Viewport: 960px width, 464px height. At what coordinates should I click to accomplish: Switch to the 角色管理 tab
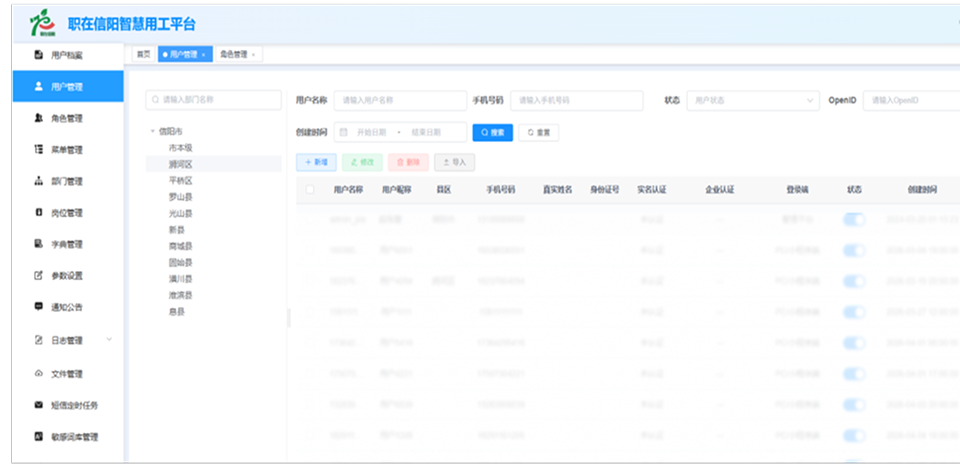coord(238,54)
